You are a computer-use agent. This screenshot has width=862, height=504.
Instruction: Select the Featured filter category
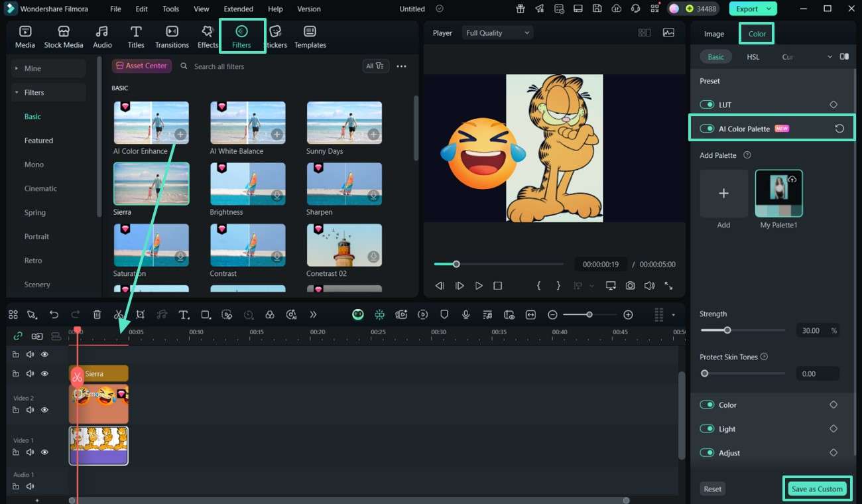38,141
